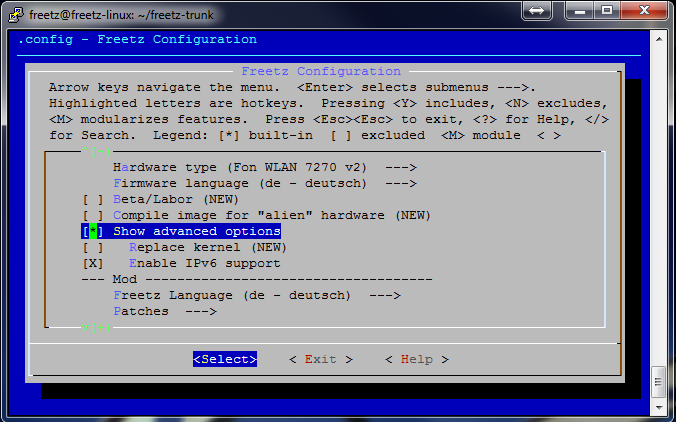Enable Compile image for "alien" hardware
This screenshot has height=422, width=676.
[x=92, y=215]
